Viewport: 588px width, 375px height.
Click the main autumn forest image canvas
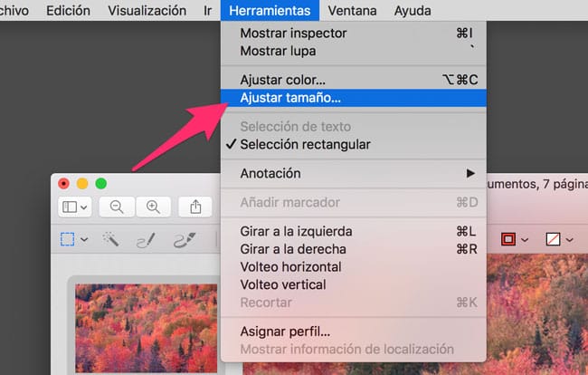point(537,314)
